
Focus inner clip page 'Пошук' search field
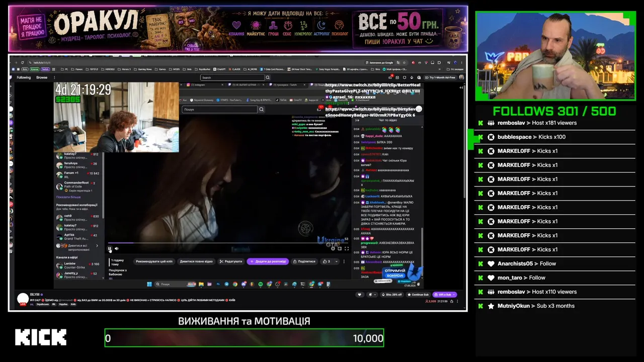coord(219,109)
